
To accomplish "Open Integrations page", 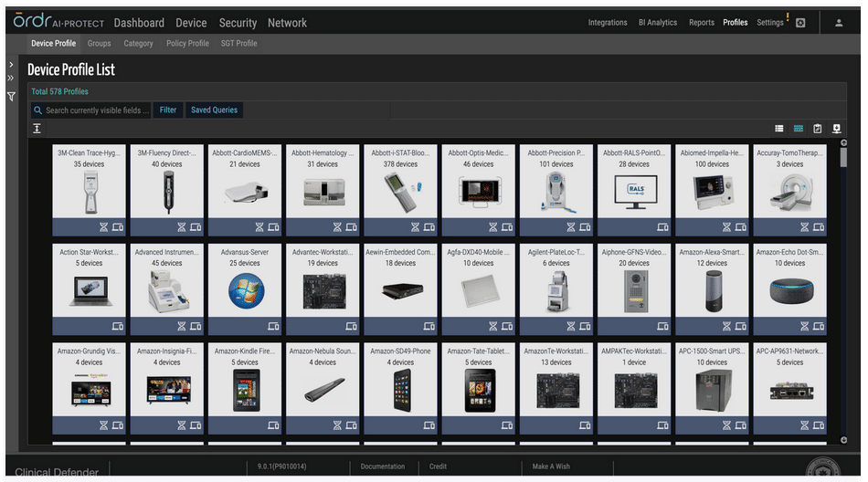I will click(x=608, y=23).
